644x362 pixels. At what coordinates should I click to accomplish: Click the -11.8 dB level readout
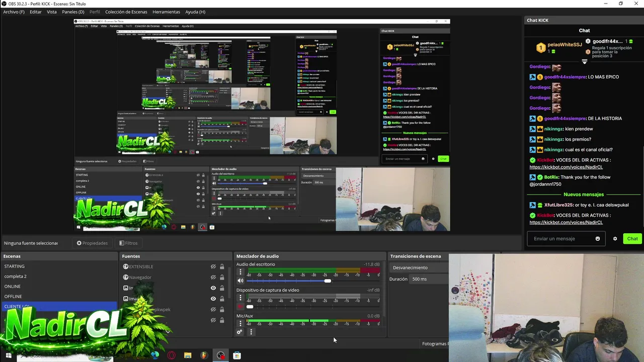click(x=372, y=264)
